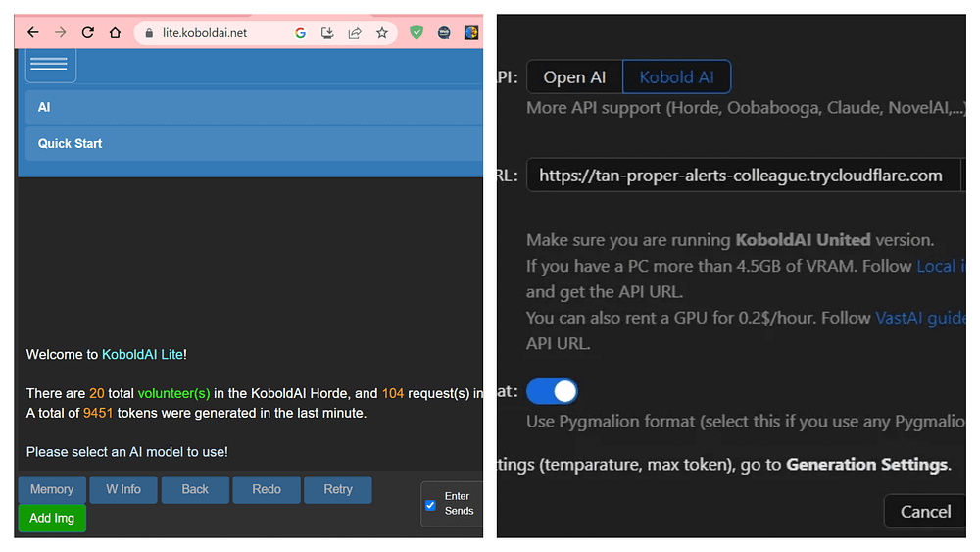Viewport: 980px width, 552px height.
Task: Cancel the API settings dialog
Action: 925,512
